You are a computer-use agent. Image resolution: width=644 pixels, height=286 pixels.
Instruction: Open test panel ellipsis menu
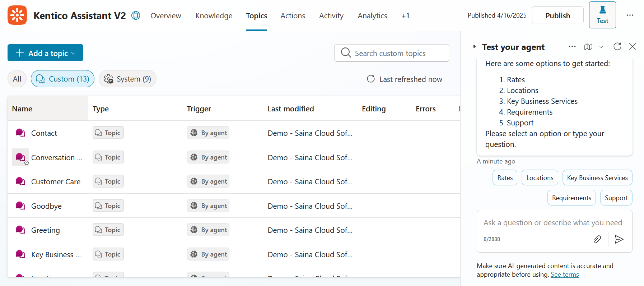coord(572,46)
